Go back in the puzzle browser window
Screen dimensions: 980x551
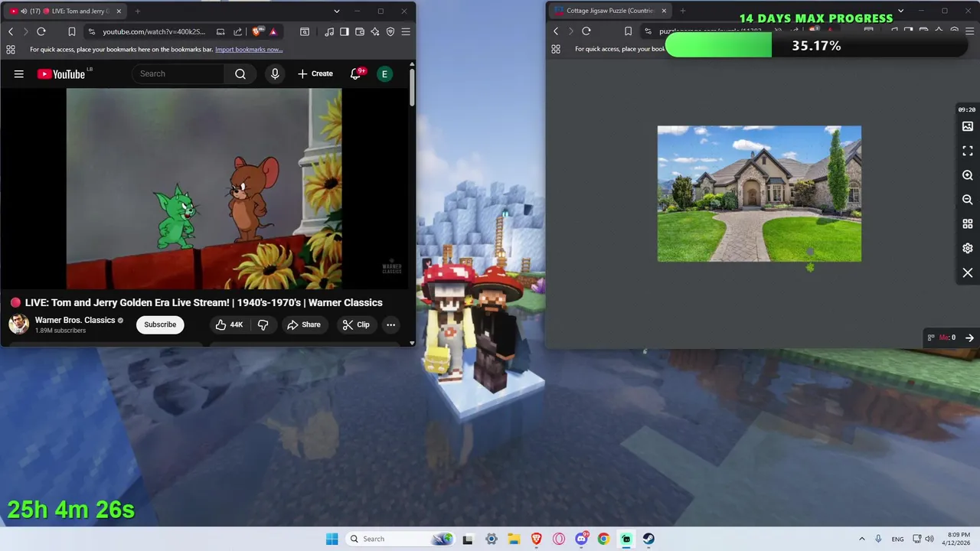pos(556,31)
